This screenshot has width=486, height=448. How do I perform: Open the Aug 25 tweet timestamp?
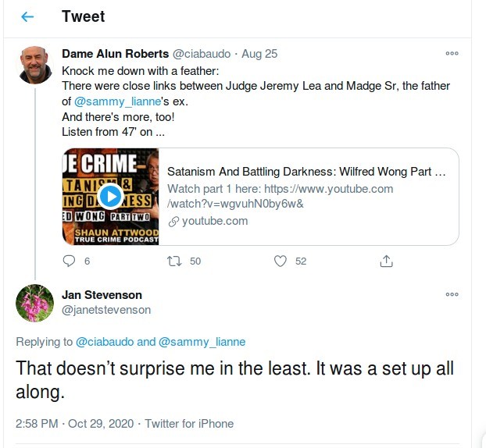coord(259,54)
